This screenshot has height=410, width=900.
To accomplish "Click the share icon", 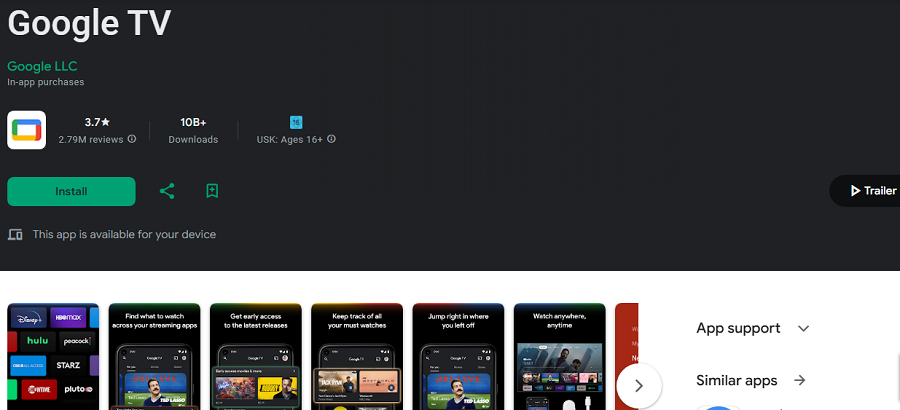I will [x=167, y=191].
